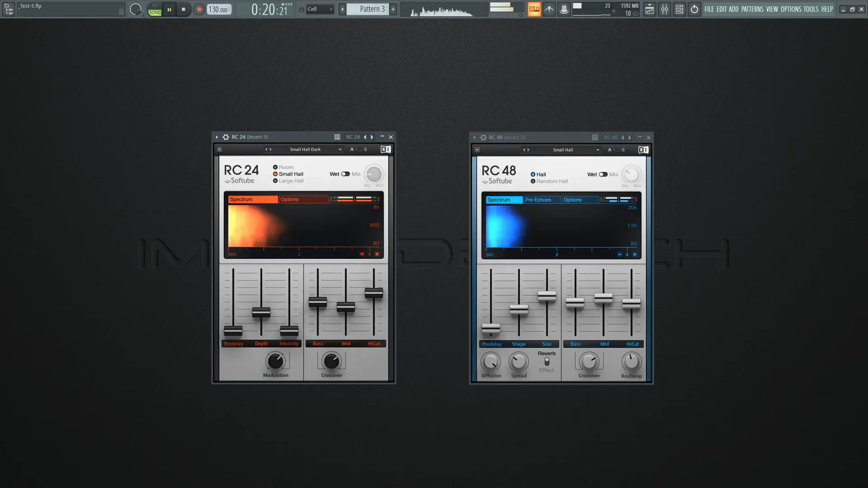Open the Cell selector dropdown in toolbar
The image size is (868, 488).
[320, 9]
